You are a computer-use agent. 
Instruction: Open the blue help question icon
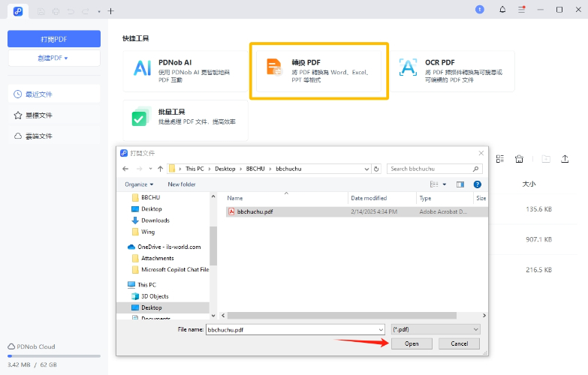click(x=478, y=184)
